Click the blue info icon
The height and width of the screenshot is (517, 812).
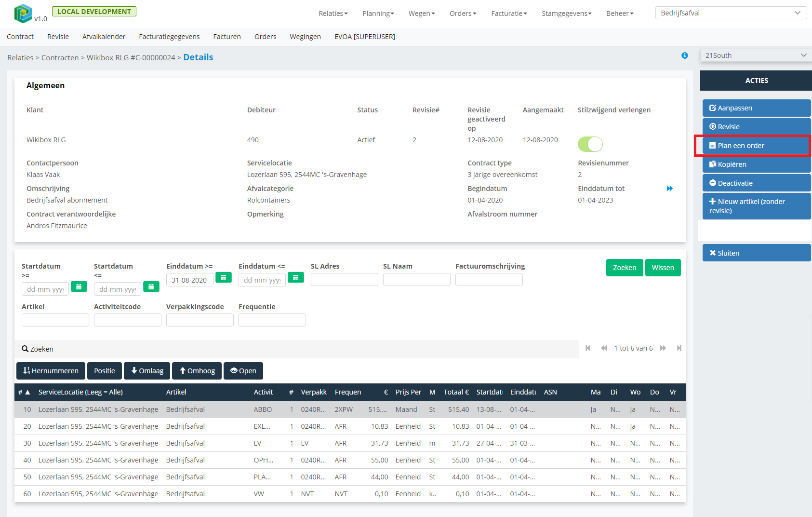(x=685, y=55)
